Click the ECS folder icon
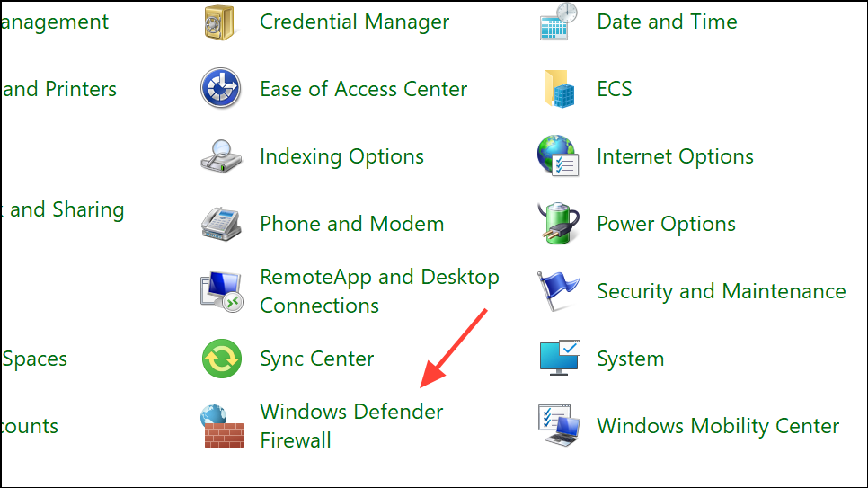868x488 pixels. coord(559,89)
